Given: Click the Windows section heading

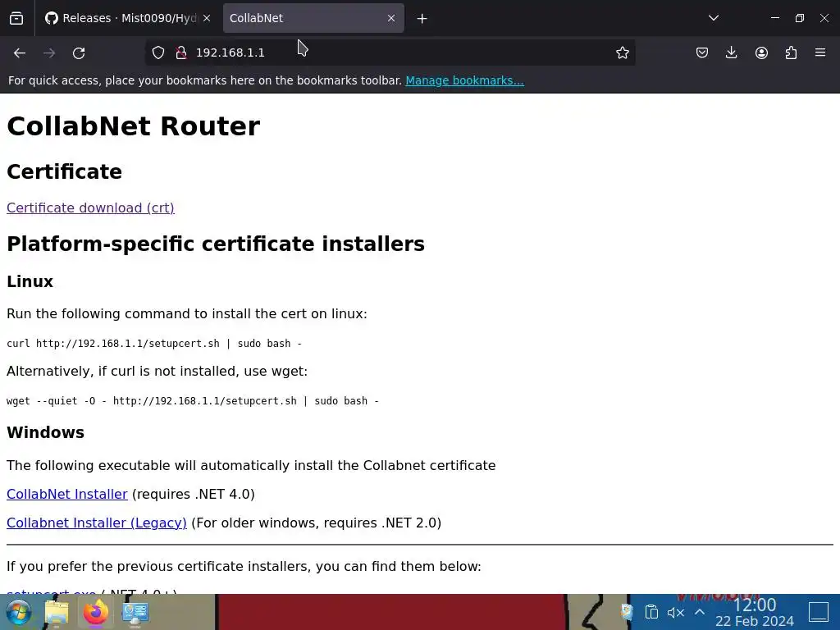Looking at the screenshot, I should pos(46,432).
